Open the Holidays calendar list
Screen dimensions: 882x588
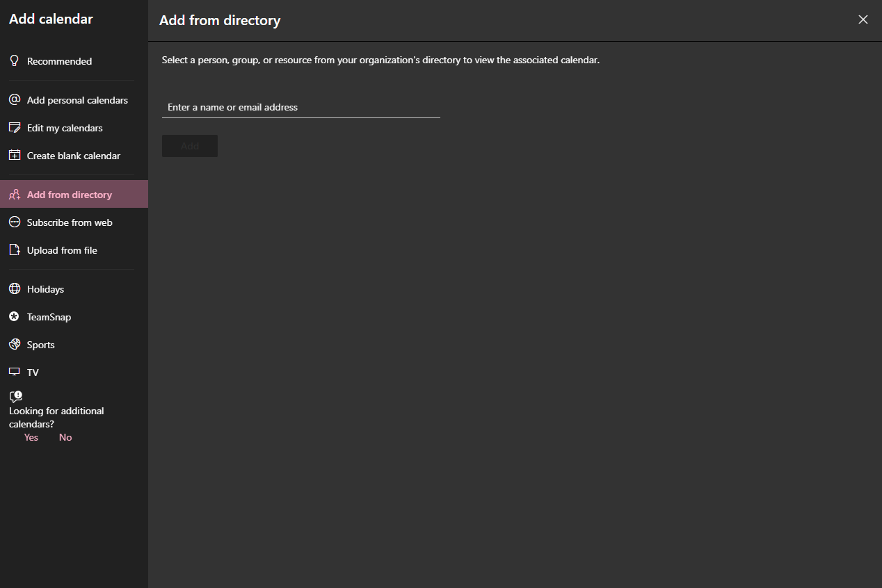tap(45, 289)
